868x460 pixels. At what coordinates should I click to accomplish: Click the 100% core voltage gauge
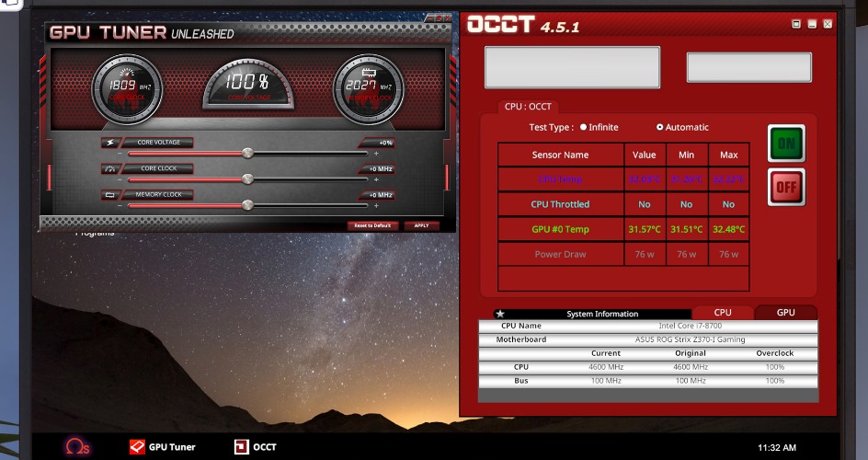248,84
